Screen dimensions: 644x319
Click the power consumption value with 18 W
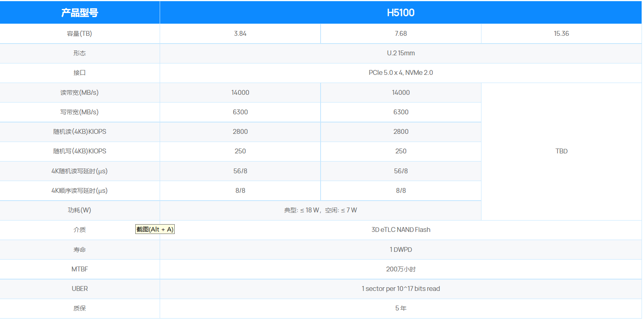(320, 210)
